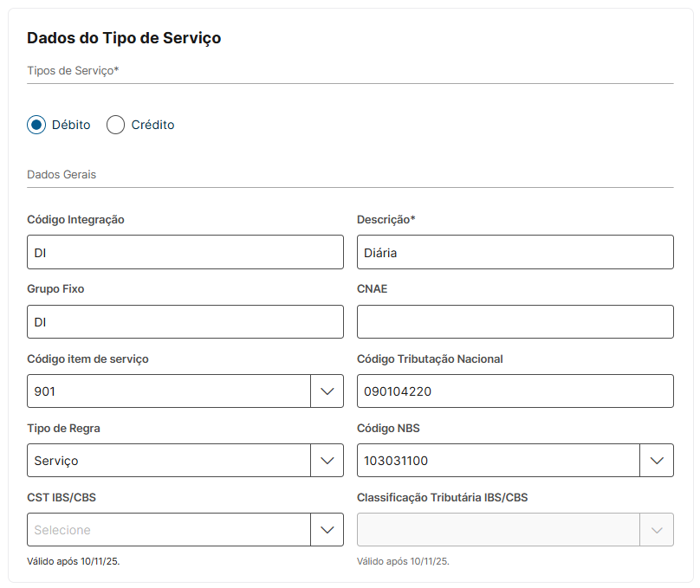This screenshot has height=588, width=700.
Task: Select the Crédito radio button
Action: (116, 125)
